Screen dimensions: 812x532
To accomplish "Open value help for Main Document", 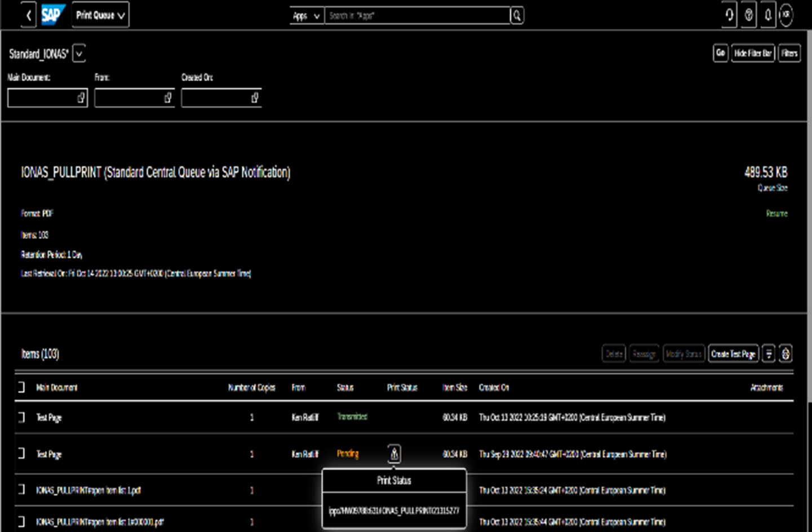I will point(81,97).
